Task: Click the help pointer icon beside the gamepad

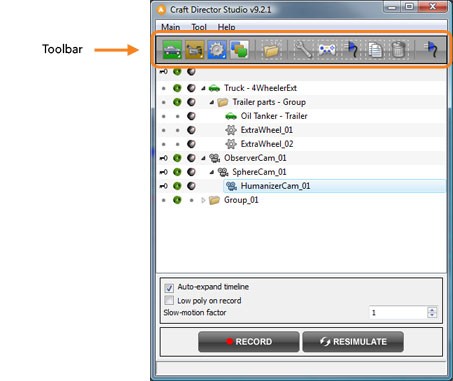Action: click(352, 50)
